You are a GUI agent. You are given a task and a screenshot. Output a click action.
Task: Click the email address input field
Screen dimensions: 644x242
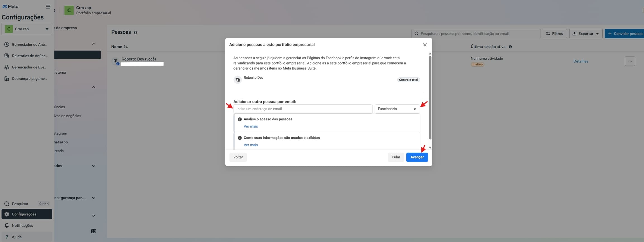click(x=303, y=109)
